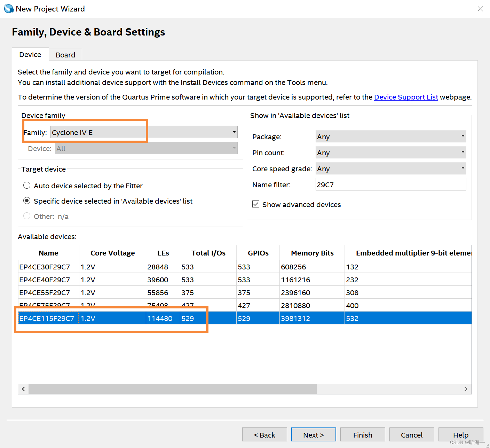Screen dimensions: 490x448
Task: Open the Pin count dropdown
Action: click(x=391, y=152)
